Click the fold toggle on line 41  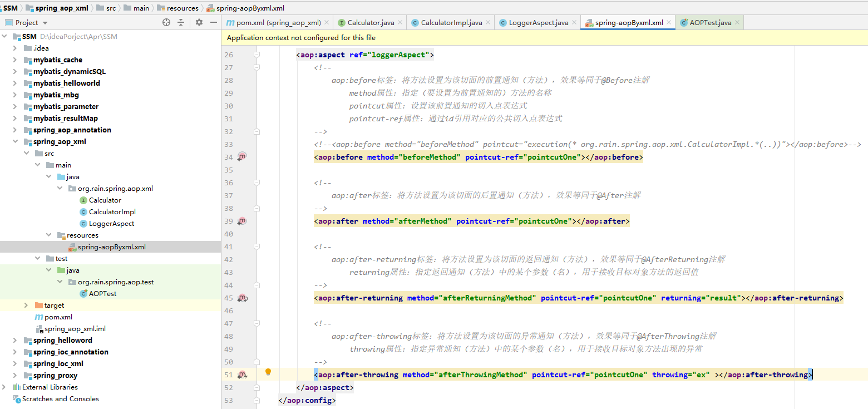click(257, 247)
